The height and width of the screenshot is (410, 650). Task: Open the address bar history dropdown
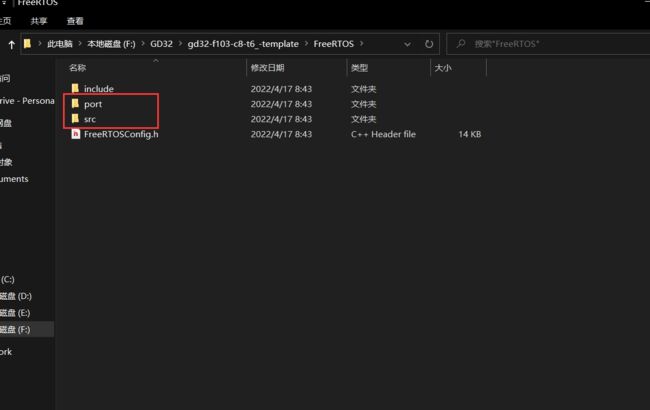(x=407, y=44)
